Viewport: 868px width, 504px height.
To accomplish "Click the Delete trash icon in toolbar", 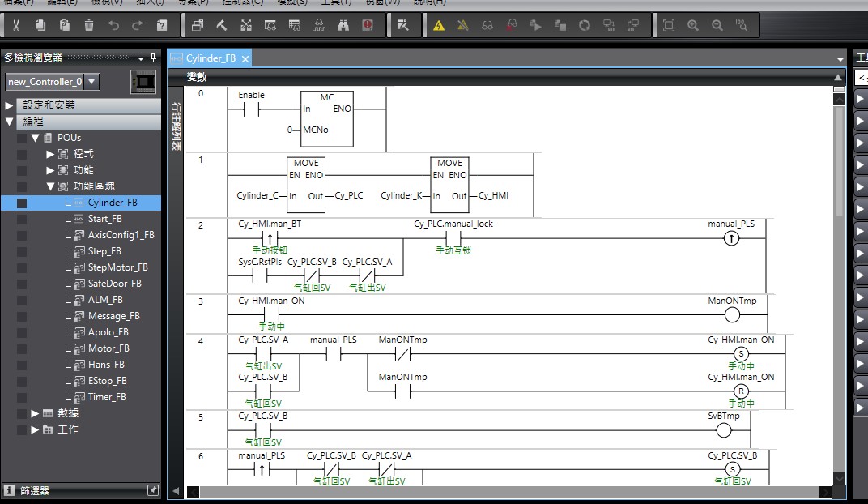I will click(89, 26).
